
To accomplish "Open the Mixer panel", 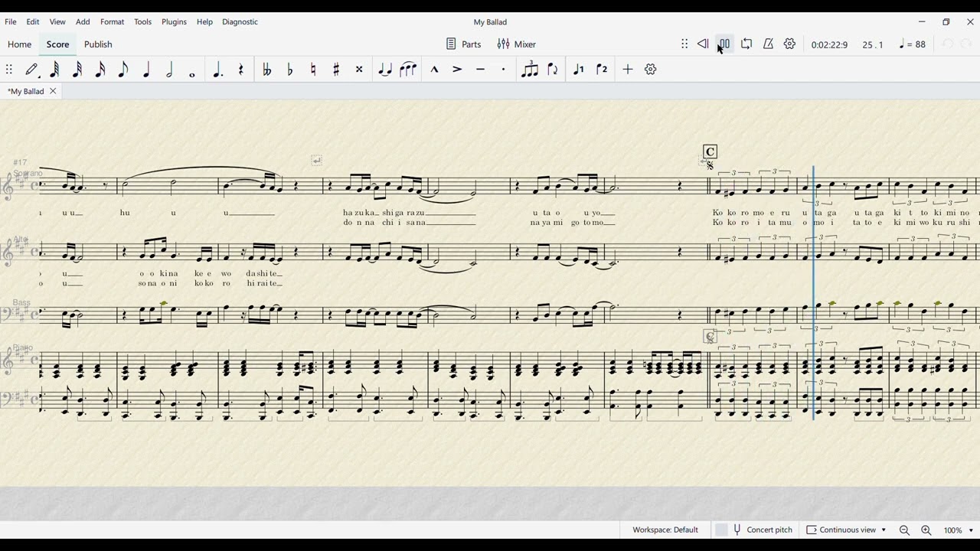I will point(517,44).
